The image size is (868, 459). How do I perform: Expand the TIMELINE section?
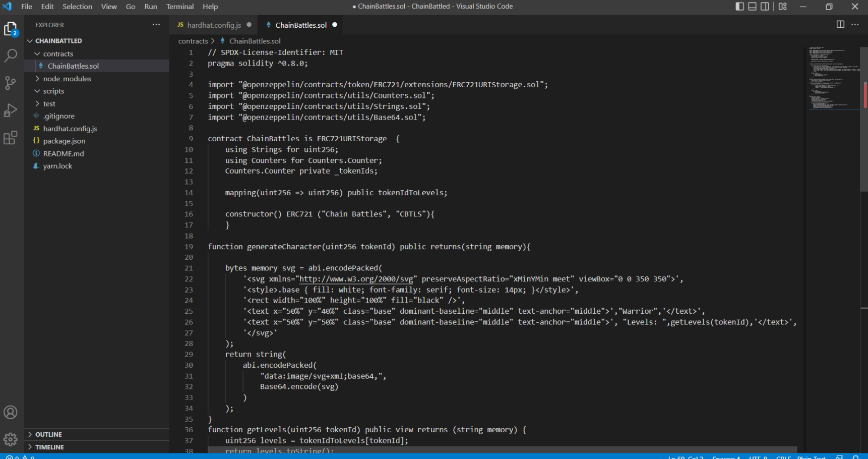tap(49, 447)
